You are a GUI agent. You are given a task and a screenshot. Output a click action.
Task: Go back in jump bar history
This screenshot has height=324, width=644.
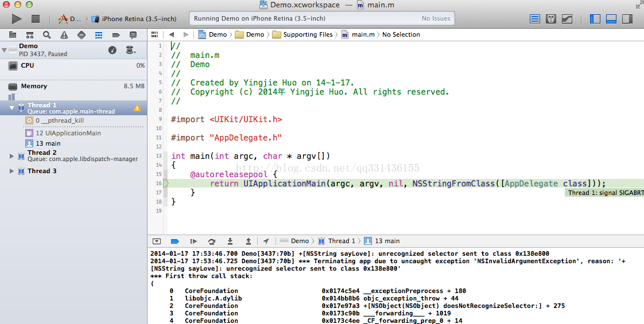[x=171, y=34]
